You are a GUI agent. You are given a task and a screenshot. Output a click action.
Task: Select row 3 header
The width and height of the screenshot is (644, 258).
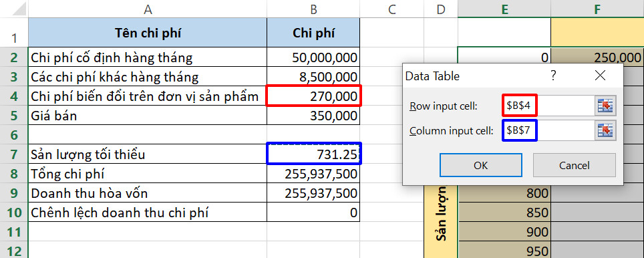pos(14,76)
